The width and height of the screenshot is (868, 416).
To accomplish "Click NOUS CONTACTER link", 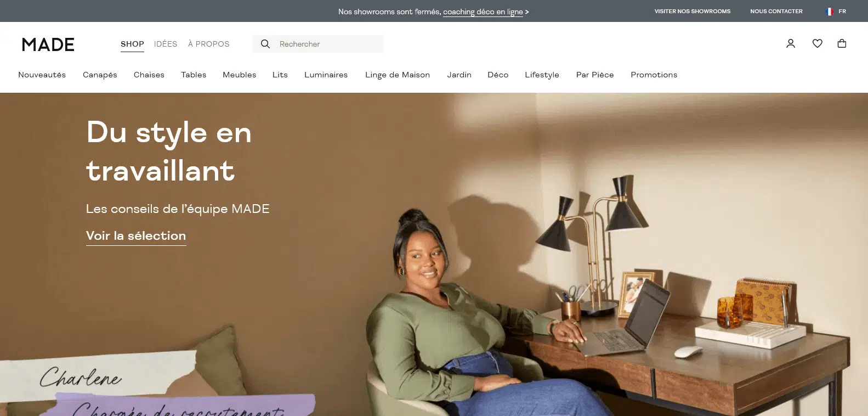I will (776, 12).
